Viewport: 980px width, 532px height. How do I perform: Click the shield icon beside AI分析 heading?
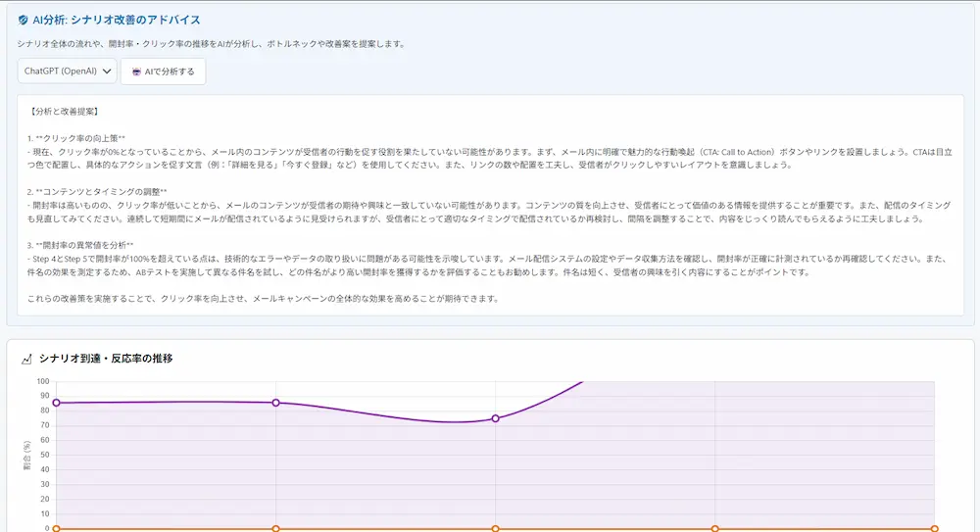coord(24,20)
